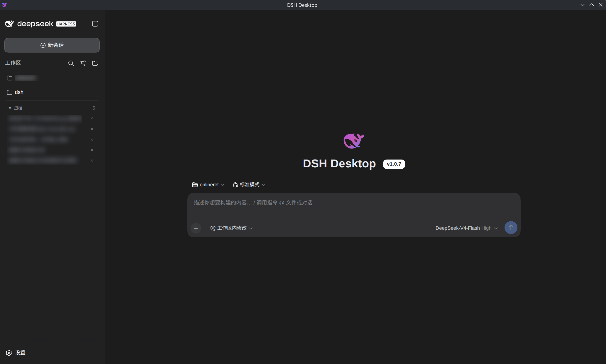Open 设置 settings

16,353
